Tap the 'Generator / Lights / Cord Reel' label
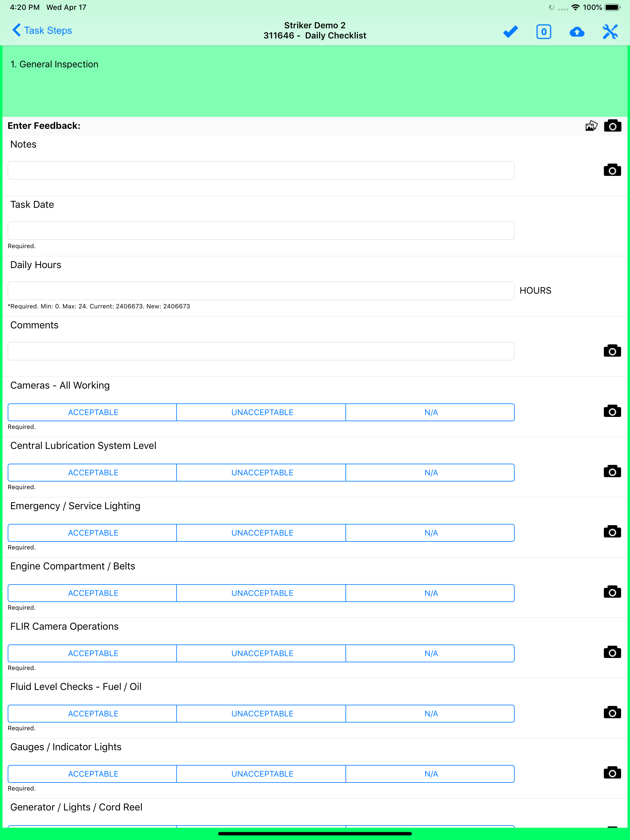 [x=76, y=807]
